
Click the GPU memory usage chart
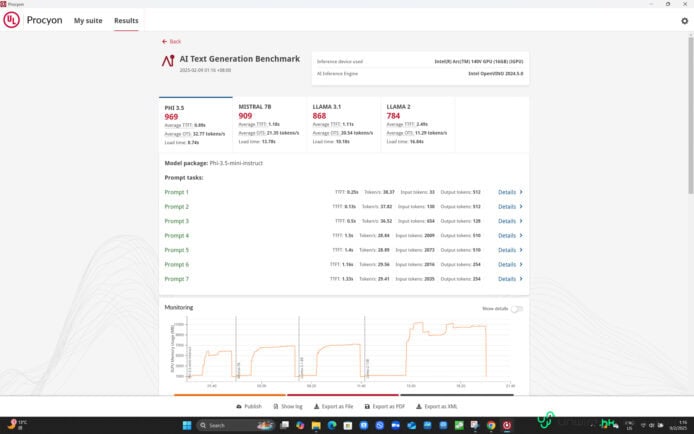[x=340, y=350]
